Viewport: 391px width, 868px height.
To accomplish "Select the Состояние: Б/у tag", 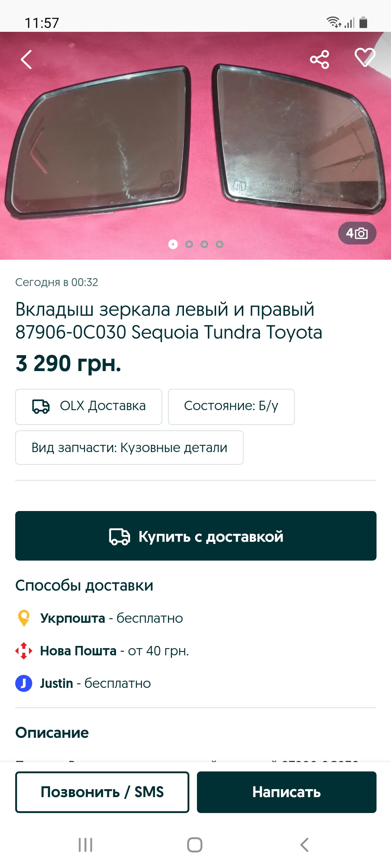I will tap(231, 407).
